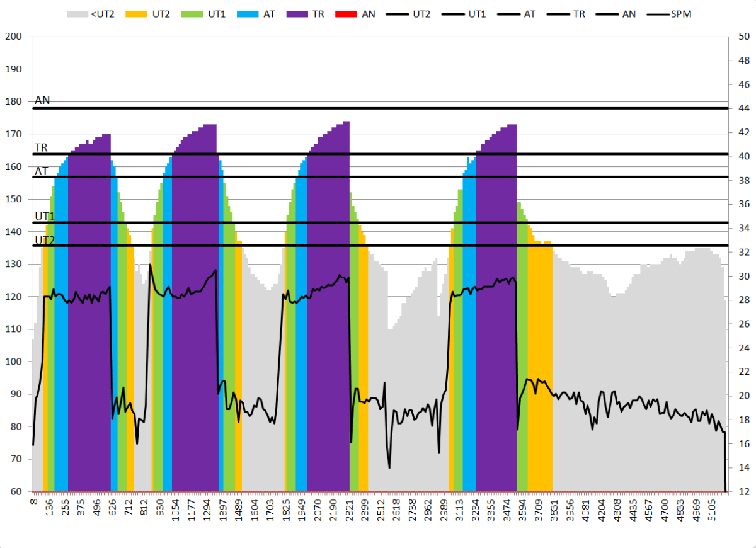Viewport: 756px width, 548px height.
Task: Select the AN threshold line label
Action: (x=42, y=100)
